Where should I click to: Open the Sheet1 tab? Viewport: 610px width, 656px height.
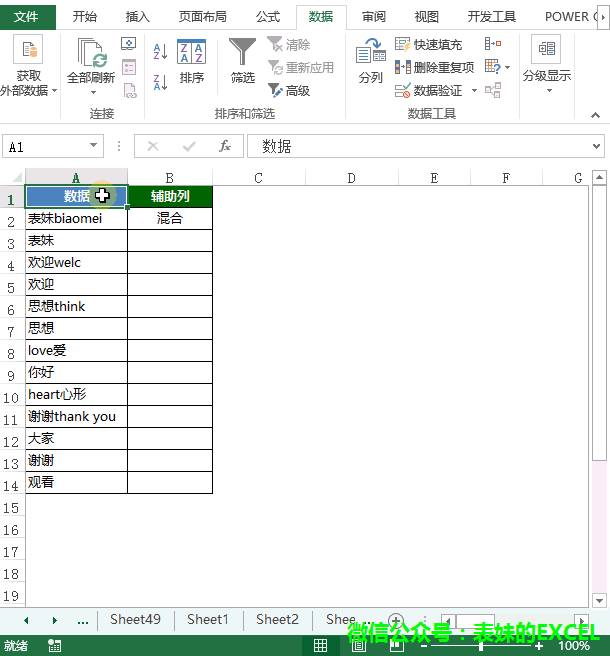(x=208, y=620)
